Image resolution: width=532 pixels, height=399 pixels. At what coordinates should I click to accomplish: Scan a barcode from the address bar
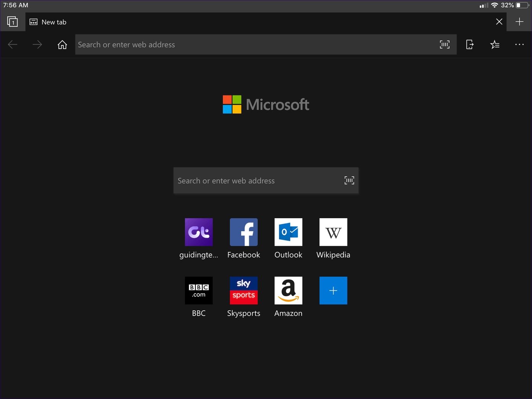click(444, 45)
